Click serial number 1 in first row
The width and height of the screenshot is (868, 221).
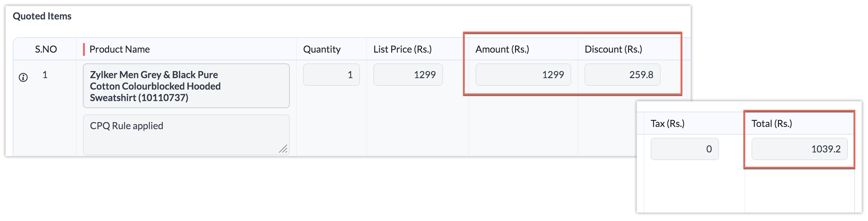(x=45, y=75)
